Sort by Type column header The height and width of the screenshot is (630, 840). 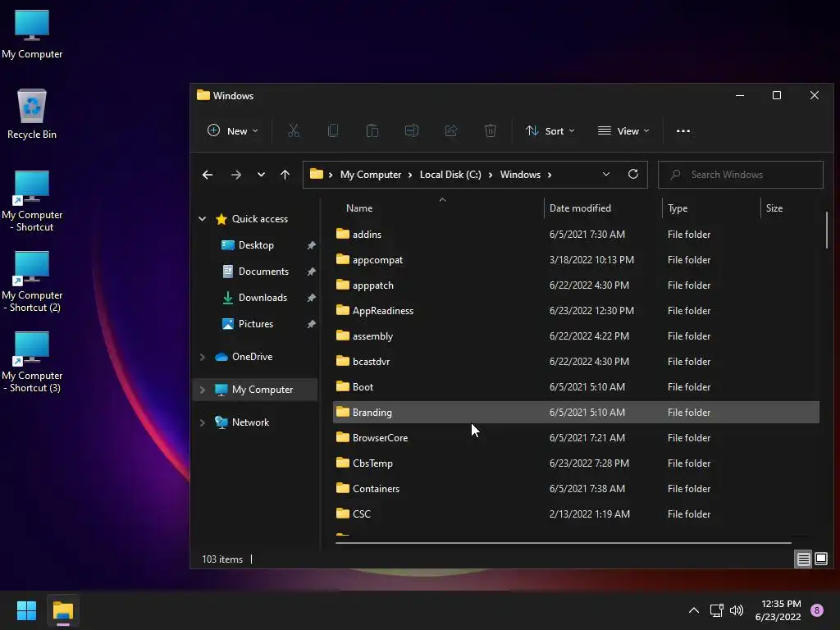coord(678,208)
